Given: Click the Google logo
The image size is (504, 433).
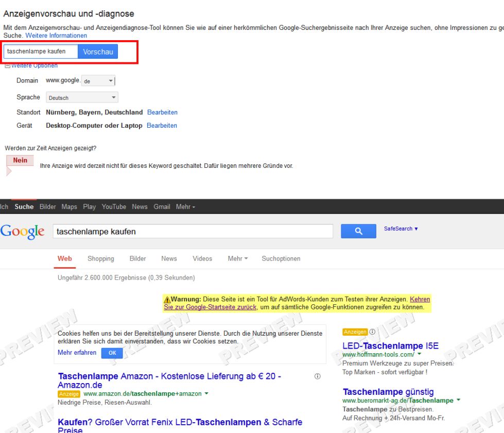Looking at the screenshot, I should 23,232.
